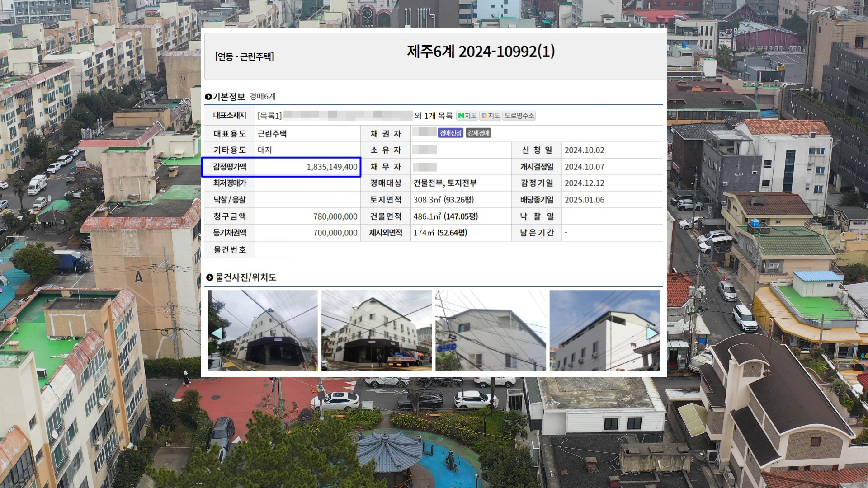Click the 감정평가액 value 1,835,149,400
Viewport: 868px width, 488px height.
tap(332, 167)
